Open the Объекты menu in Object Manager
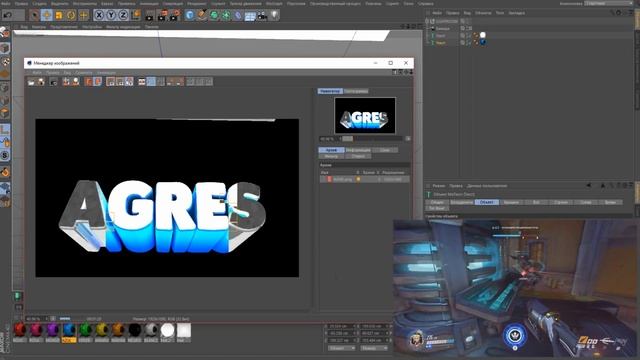Screen dimensions: 640x360 point(483,13)
